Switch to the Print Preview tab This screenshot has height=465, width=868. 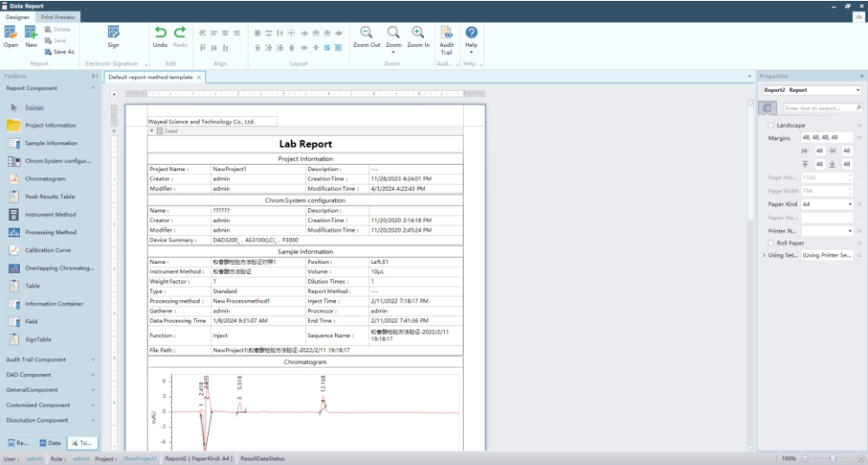59,17
